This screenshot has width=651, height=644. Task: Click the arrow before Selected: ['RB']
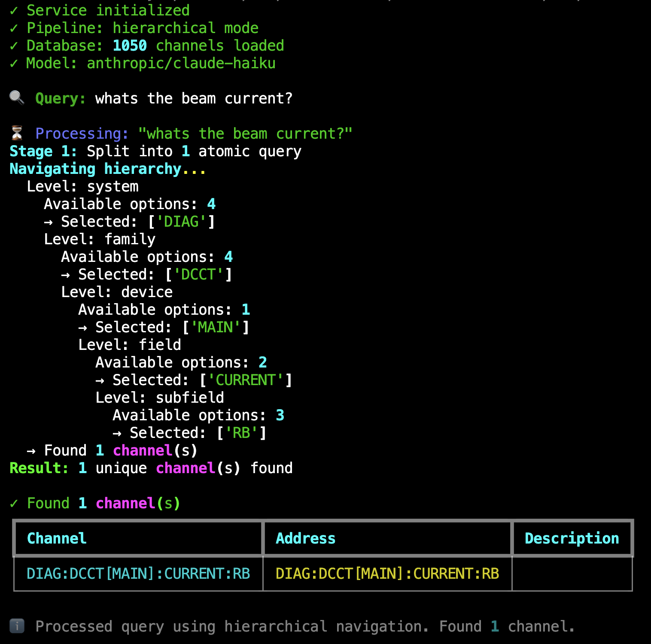[x=117, y=433]
